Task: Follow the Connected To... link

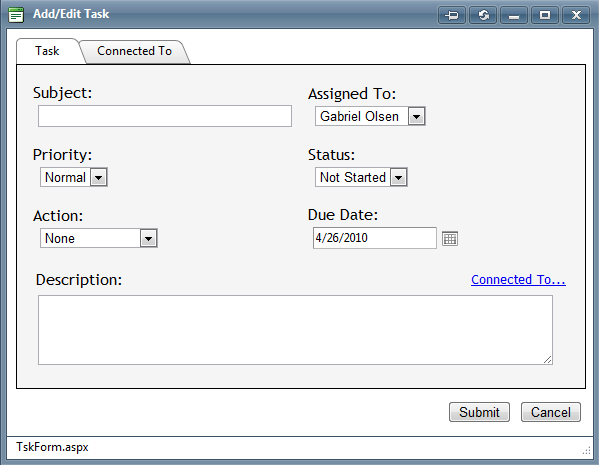Action: tap(518, 280)
